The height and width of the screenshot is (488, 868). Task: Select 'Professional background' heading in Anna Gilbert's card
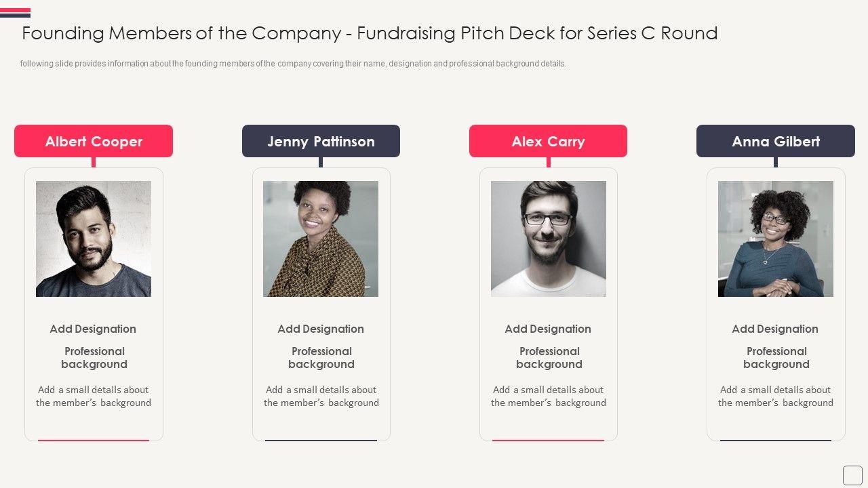pos(776,358)
